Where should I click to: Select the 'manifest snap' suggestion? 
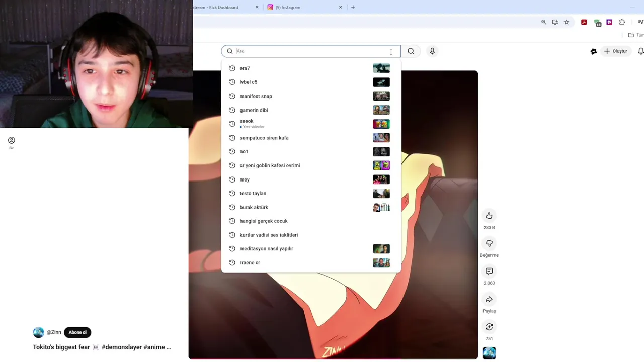311,96
